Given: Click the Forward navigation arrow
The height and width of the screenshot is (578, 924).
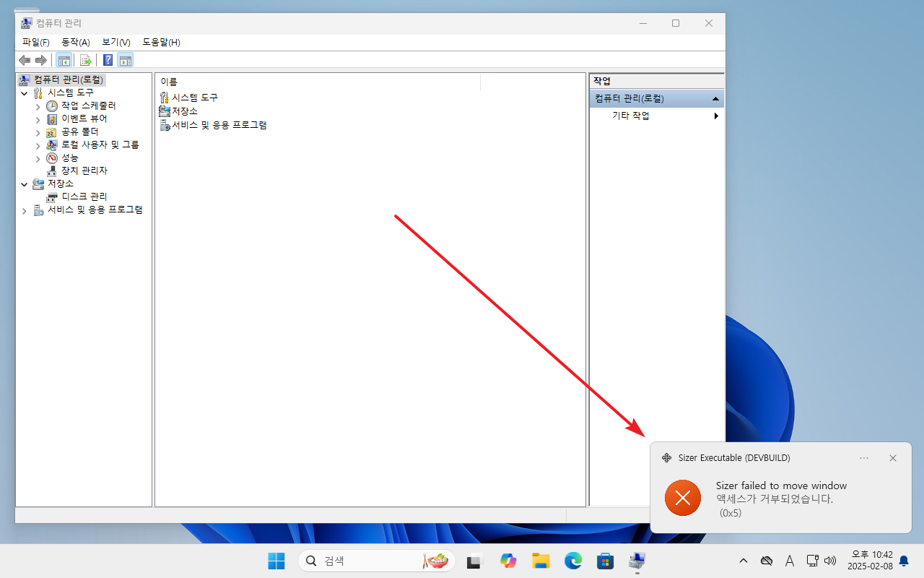Looking at the screenshot, I should (x=41, y=61).
